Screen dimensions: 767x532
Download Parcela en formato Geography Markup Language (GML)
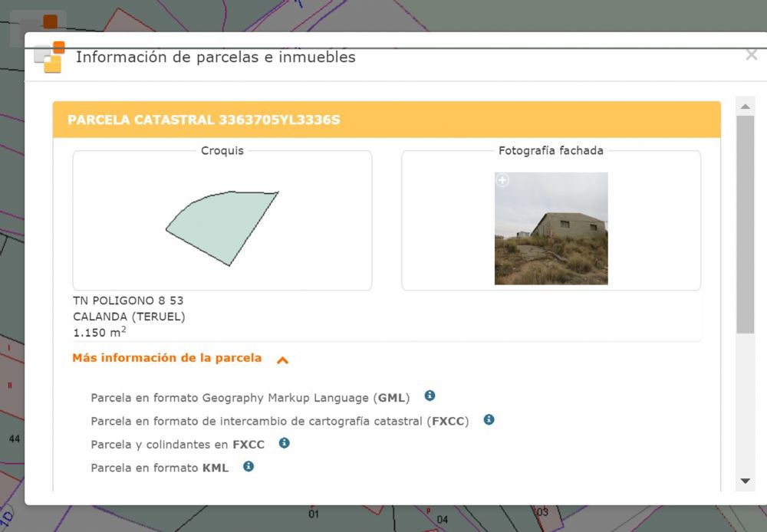click(x=250, y=398)
